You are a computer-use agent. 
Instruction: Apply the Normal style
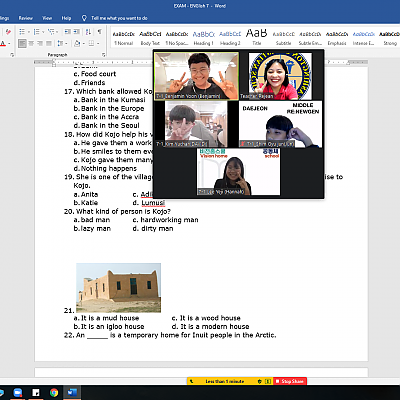click(123, 38)
